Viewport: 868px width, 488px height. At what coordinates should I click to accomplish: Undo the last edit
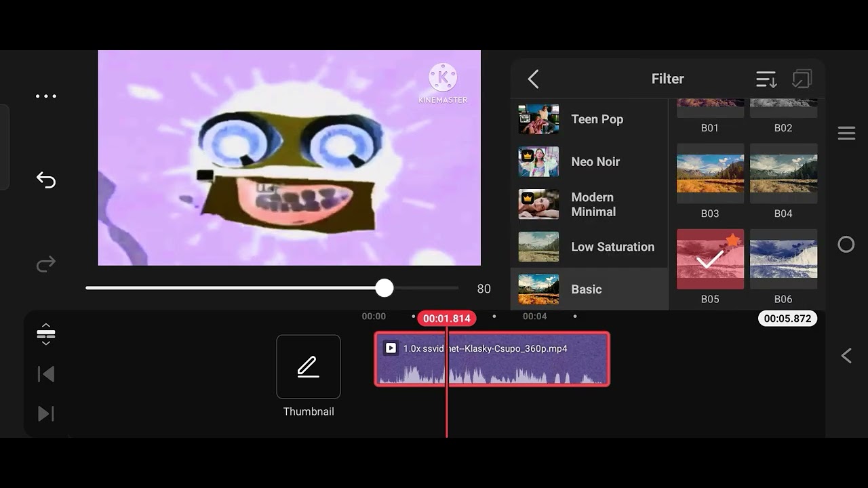(x=46, y=180)
